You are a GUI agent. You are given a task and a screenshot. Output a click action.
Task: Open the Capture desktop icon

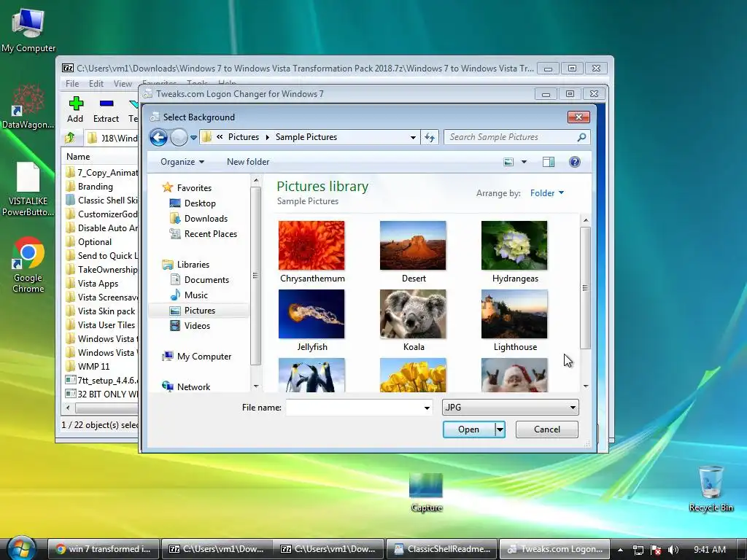tap(426, 492)
